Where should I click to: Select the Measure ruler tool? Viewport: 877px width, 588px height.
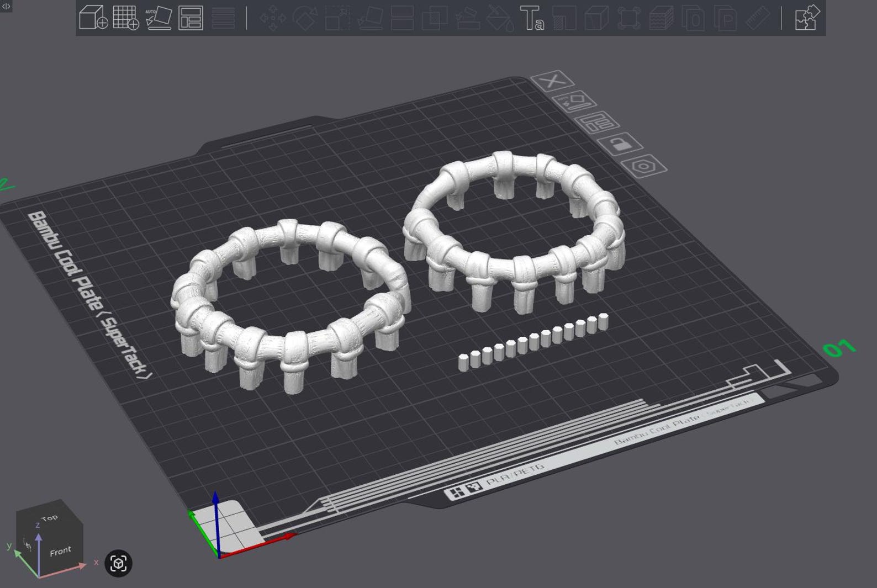pyautogui.click(x=758, y=18)
